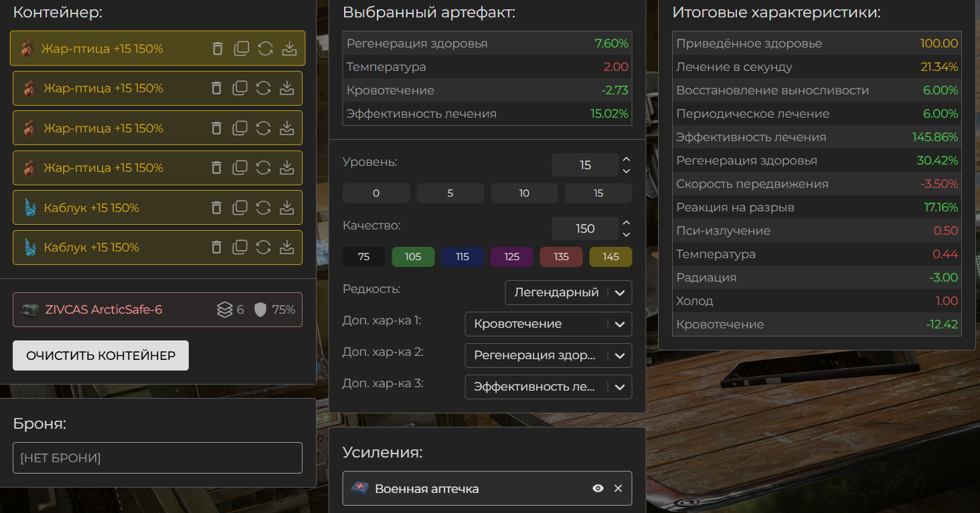Click the level preset button 15
This screenshot has width=980, height=513.
point(598,193)
